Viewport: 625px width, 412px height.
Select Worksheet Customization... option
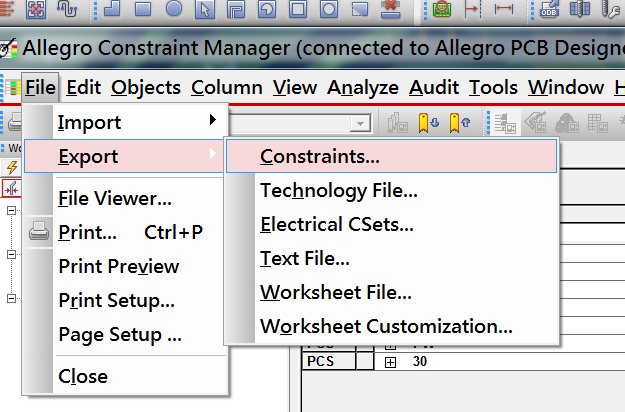(x=386, y=326)
